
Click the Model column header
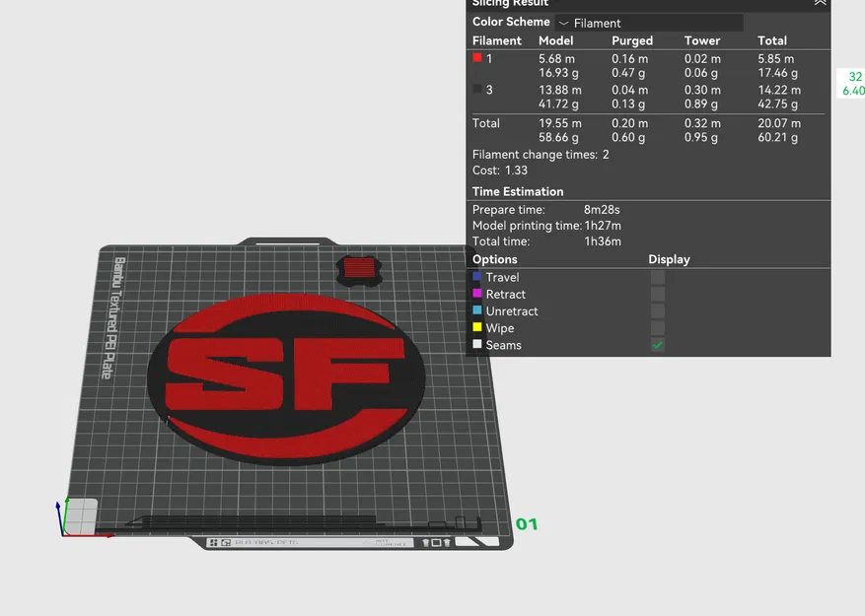[x=555, y=40]
